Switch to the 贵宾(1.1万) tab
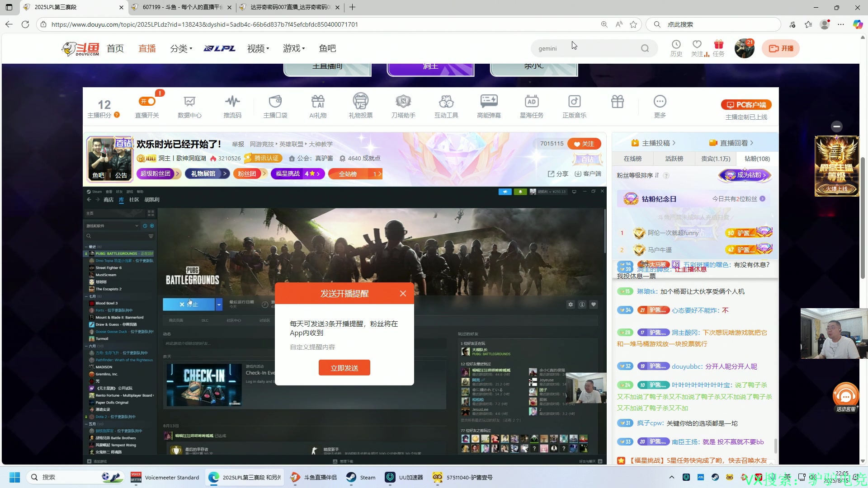This screenshot has height=488, width=868. point(716,159)
